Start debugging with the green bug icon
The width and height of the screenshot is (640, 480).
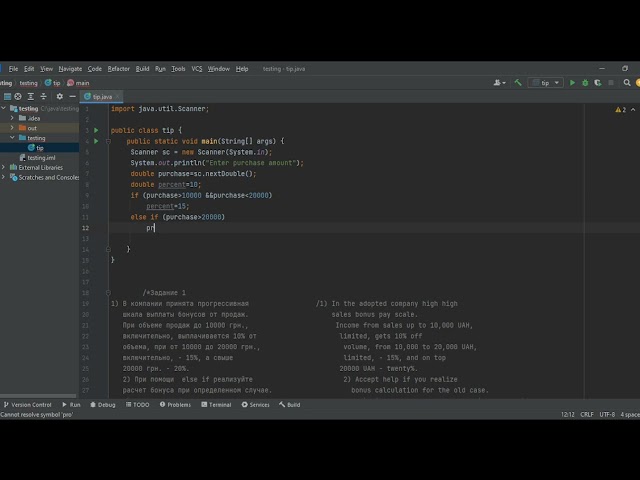(585, 83)
